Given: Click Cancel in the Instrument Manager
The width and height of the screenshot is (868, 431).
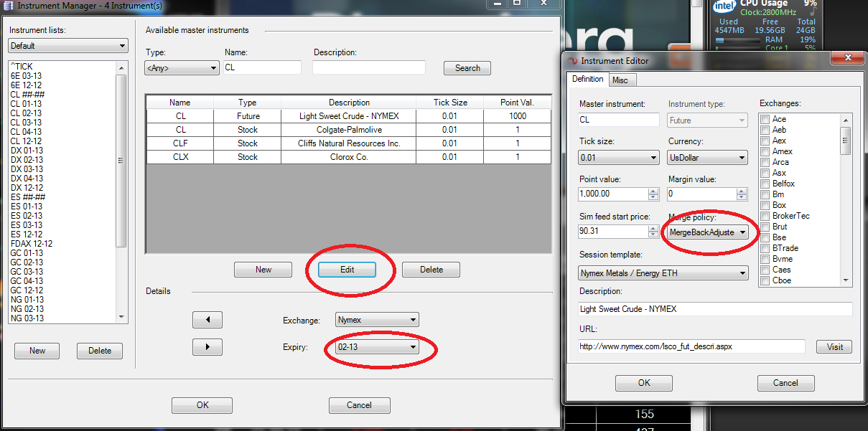Looking at the screenshot, I should 359,405.
